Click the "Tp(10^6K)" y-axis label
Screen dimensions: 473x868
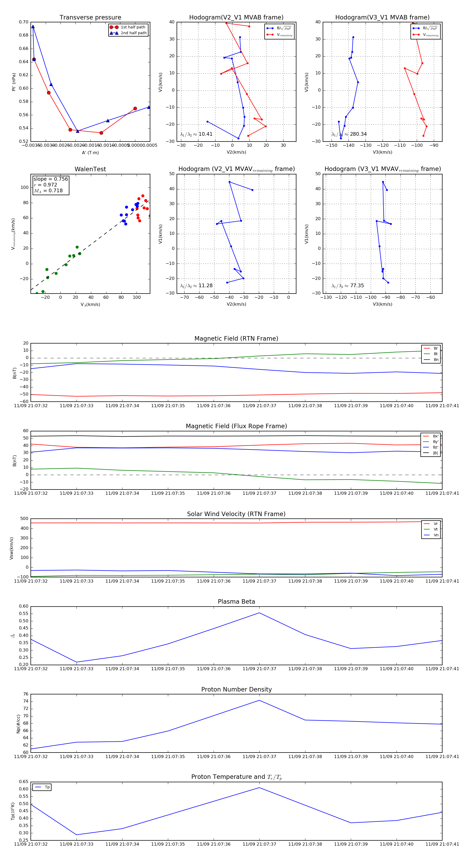[x=13, y=811]
